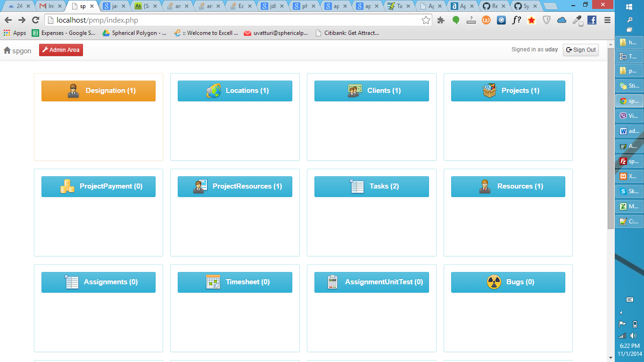Open the ProjectPayment (0) module

(99, 187)
